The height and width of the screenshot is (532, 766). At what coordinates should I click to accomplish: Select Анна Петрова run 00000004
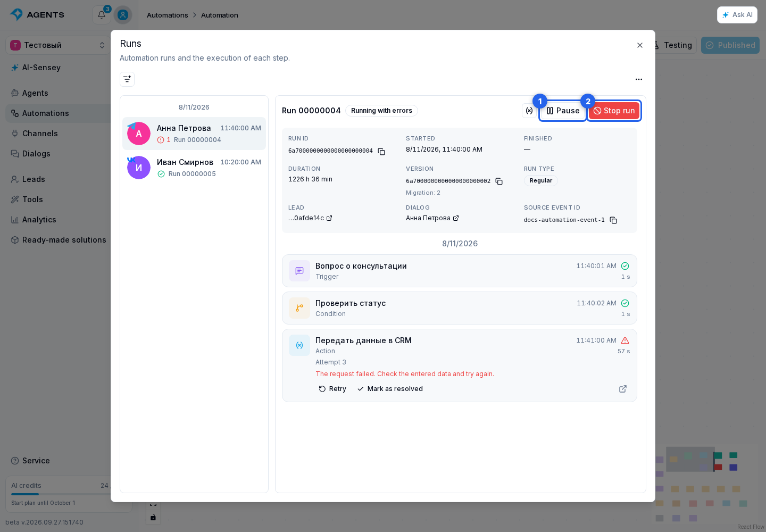tap(194, 134)
